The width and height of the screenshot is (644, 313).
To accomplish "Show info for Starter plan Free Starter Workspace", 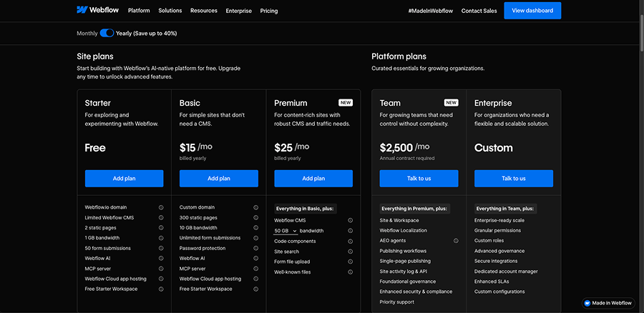I will pos(161,289).
